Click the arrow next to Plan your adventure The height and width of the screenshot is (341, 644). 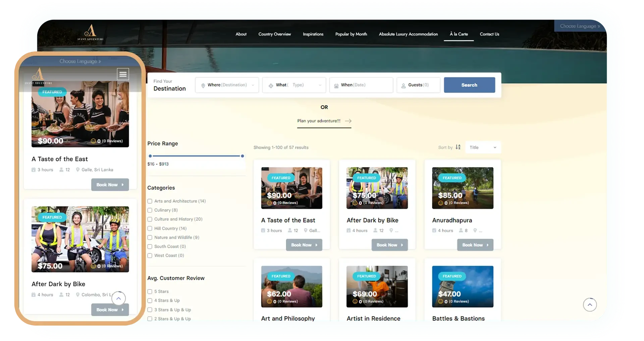pos(348,121)
